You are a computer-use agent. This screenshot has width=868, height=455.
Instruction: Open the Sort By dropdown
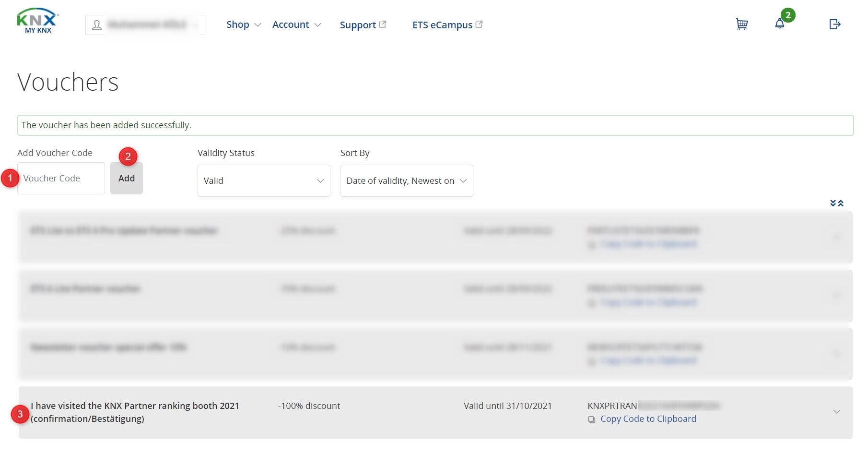[407, 180]
